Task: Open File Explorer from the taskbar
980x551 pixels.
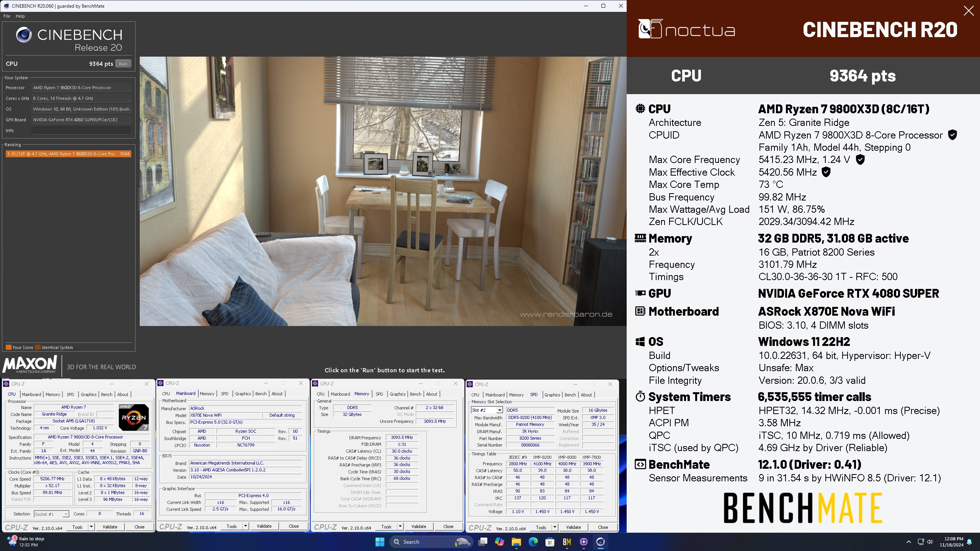Action: pos(516,542)
